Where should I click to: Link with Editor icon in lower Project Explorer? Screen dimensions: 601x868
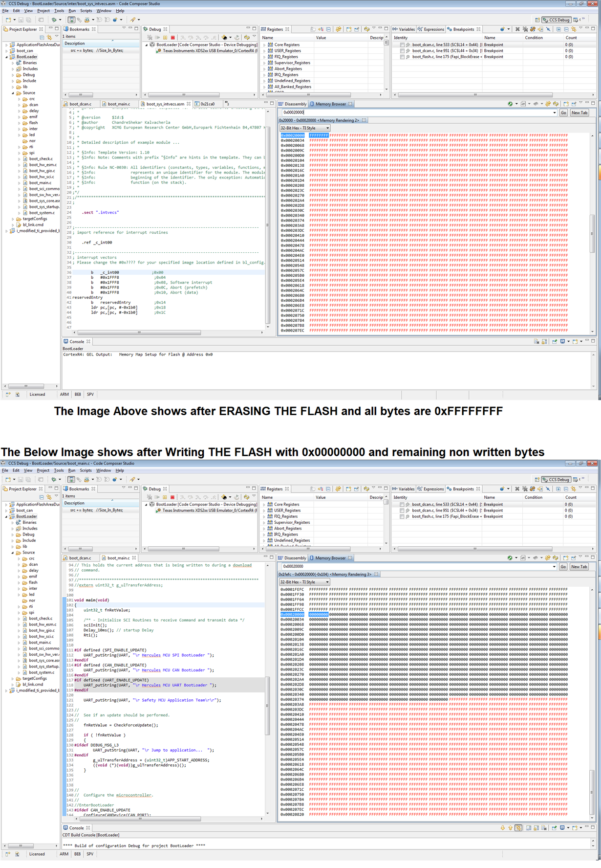pos(49,497)
